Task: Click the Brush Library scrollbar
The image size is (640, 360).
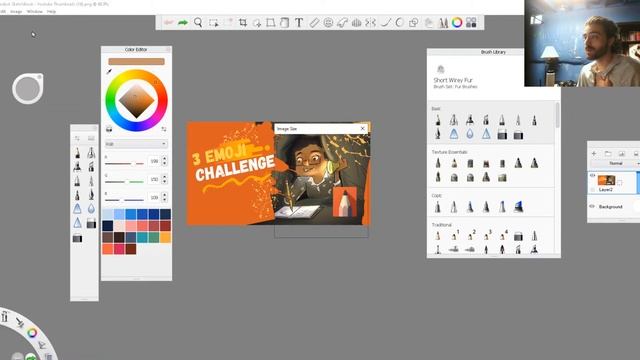Action: tap(557, 115)
